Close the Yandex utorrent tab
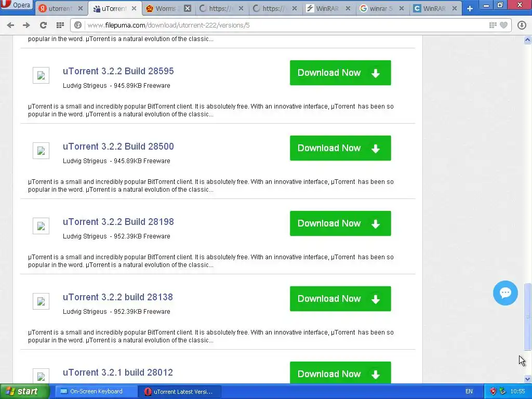The width and height of the screenshot is (532, 399). [81, 8]
